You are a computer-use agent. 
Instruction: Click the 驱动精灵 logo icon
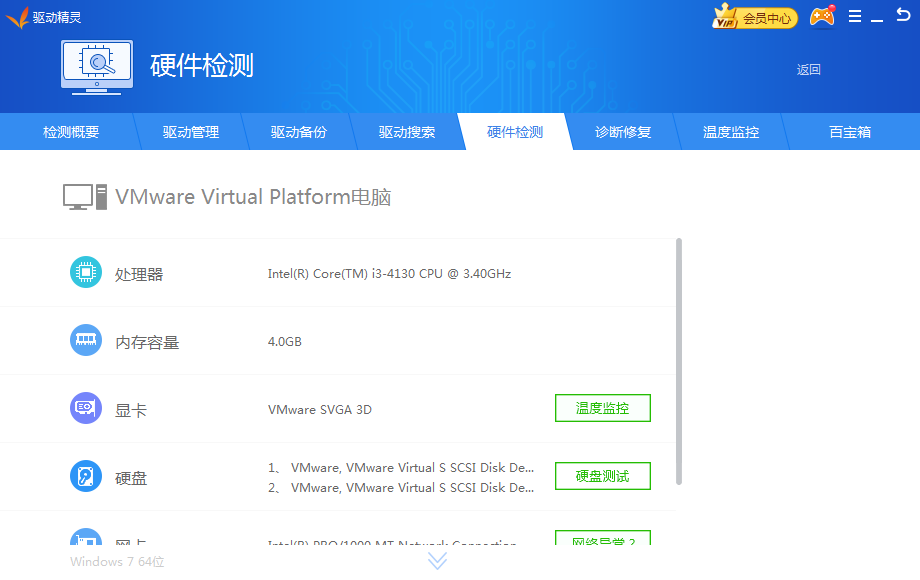click(x=17, y=17)
